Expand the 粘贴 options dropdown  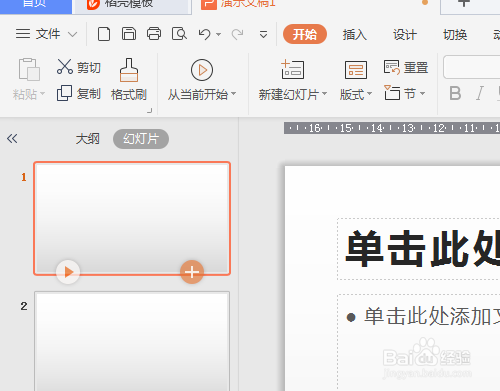pyautogui.click(x=42, y=94)
